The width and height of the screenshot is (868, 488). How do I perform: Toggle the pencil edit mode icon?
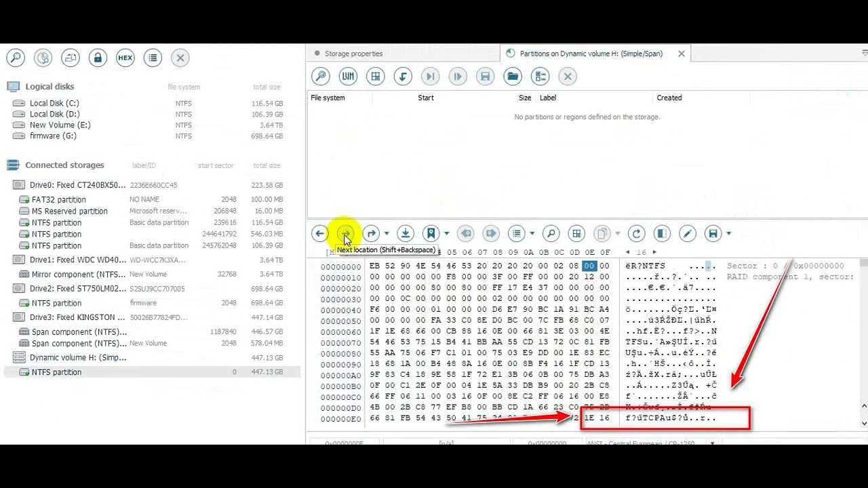[688, 234]
